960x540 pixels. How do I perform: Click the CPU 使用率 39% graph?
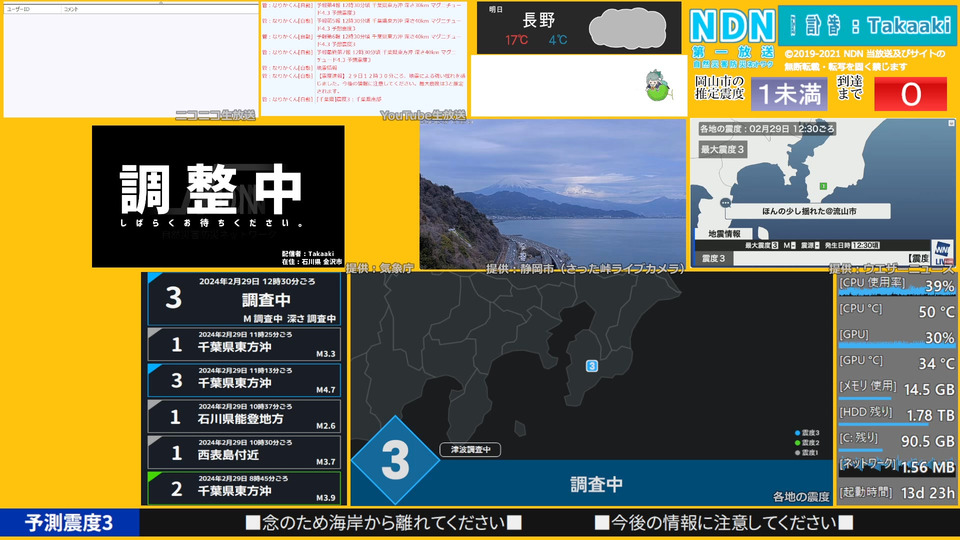click(x=896, y=286)
